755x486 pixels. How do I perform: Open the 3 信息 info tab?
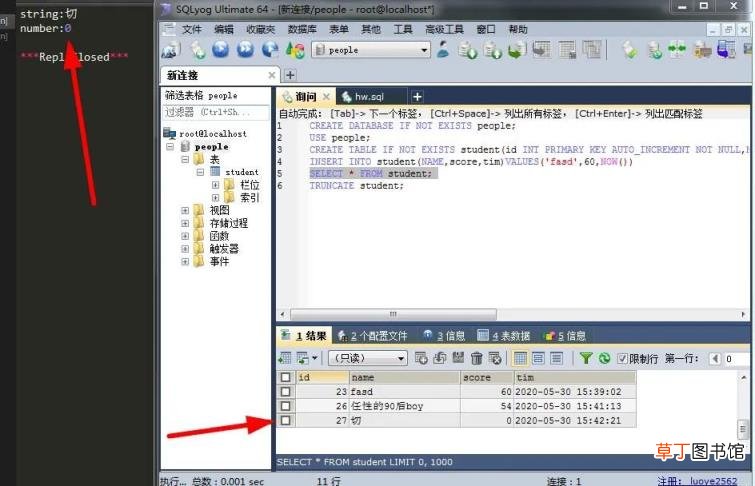click(x=444, y=336)
